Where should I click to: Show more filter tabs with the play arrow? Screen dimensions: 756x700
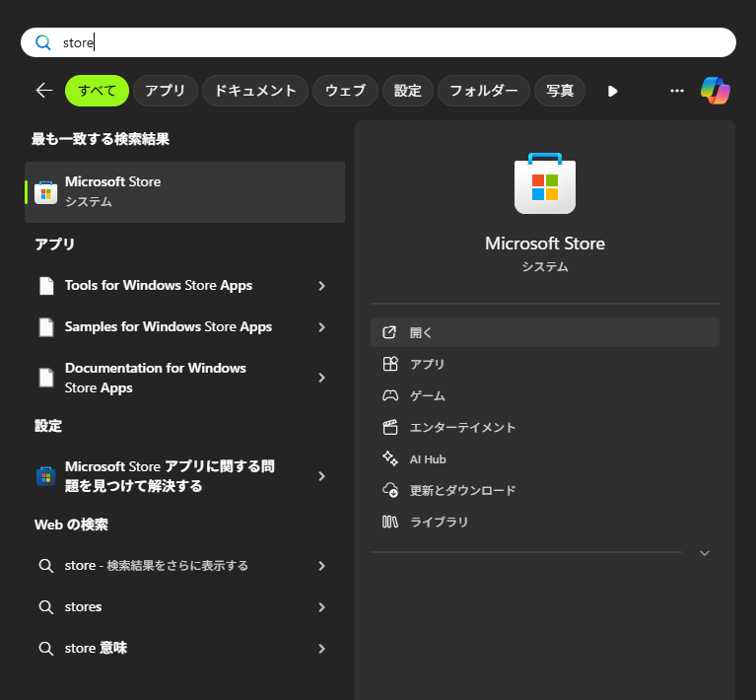[612, 91]
